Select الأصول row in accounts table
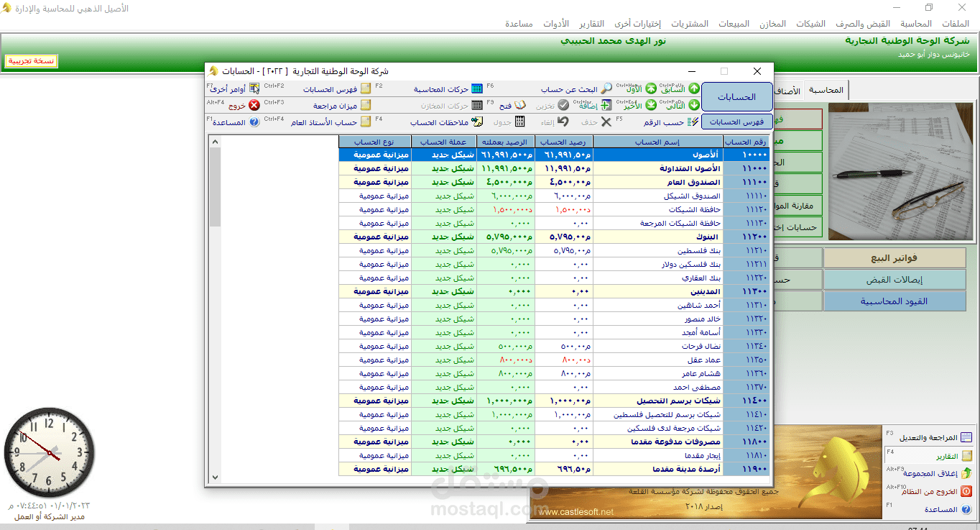The width and height of the screenshot is (980, 530). point(553,155)
